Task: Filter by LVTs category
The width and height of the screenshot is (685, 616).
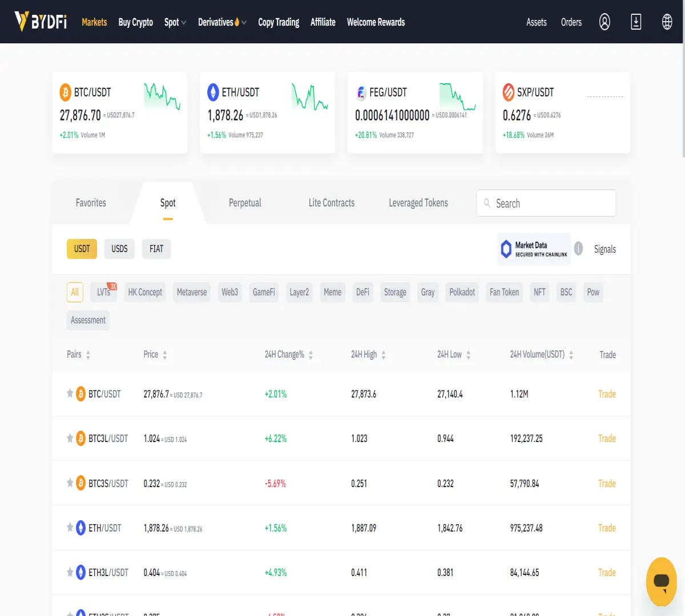Action: [104, 292]
